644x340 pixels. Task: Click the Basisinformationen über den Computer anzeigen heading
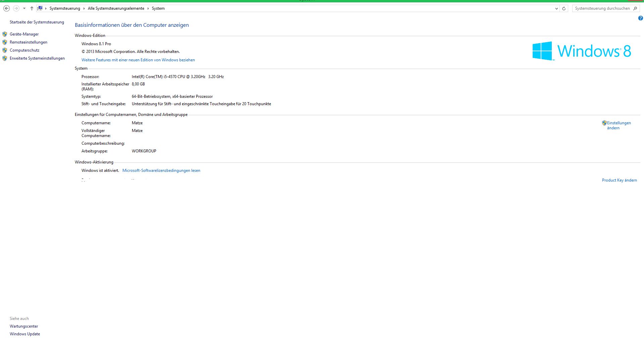click(x=132, y=25)
